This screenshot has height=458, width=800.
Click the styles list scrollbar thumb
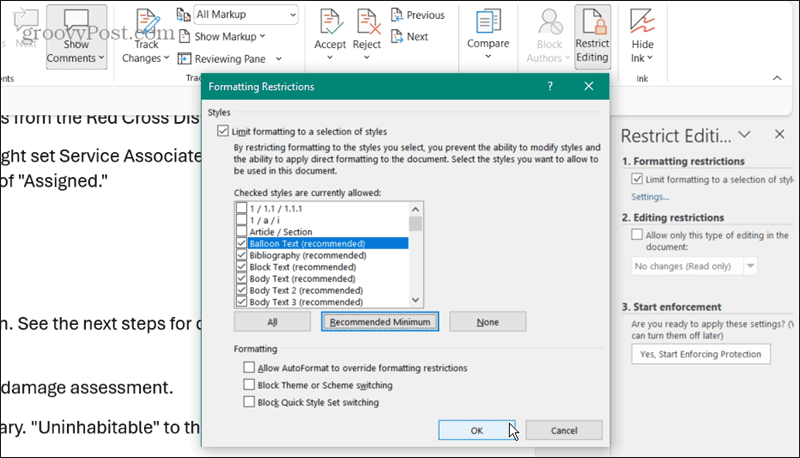point(416,224)
